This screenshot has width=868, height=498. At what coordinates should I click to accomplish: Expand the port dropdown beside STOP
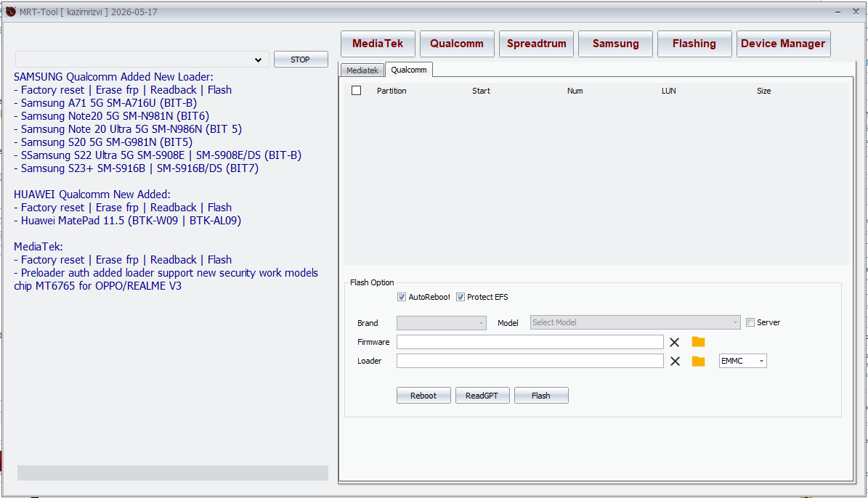(258, 60)
